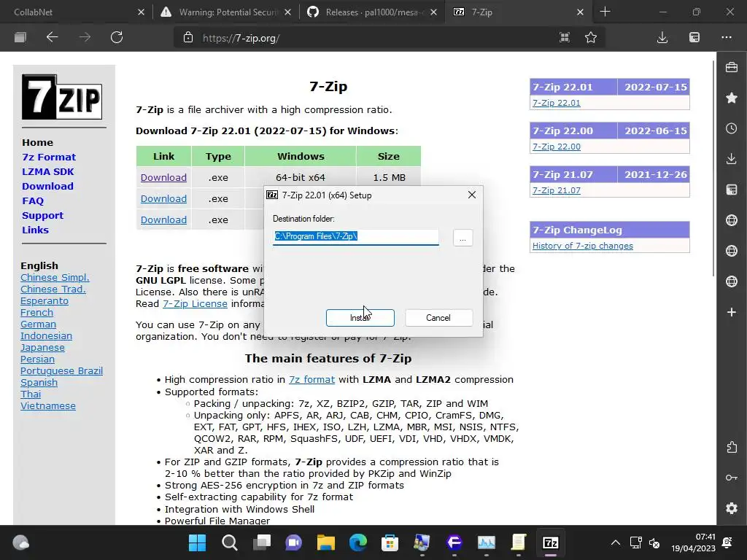Viewport: 747px width, 560px height.
Task: Click the address bar showing 7-zip.org
Action: pos(371,38)
